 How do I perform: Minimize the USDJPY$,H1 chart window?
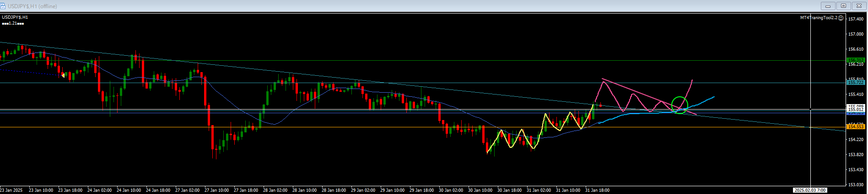pyautogui.click(x=828, y=6)
